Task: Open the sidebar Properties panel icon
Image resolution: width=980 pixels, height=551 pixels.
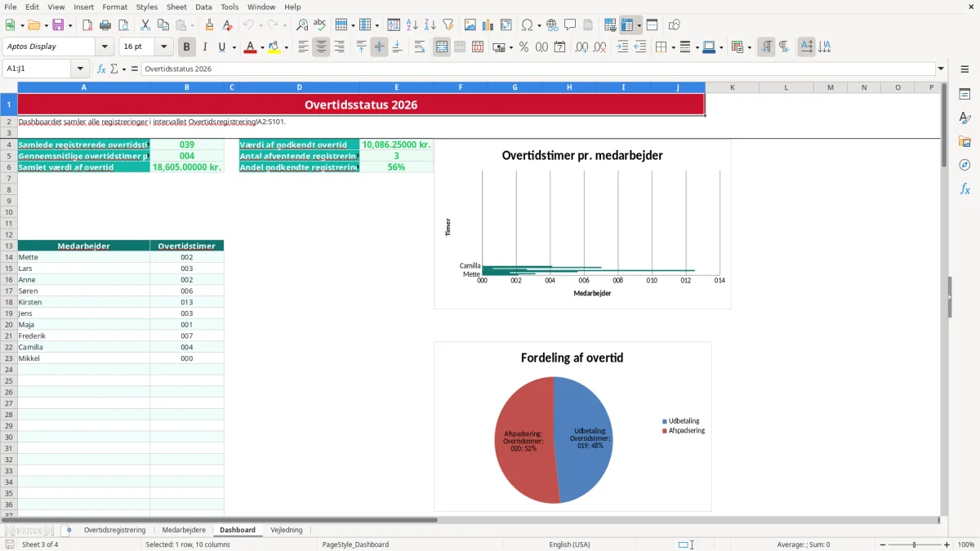Action: [x=964, y=94]
